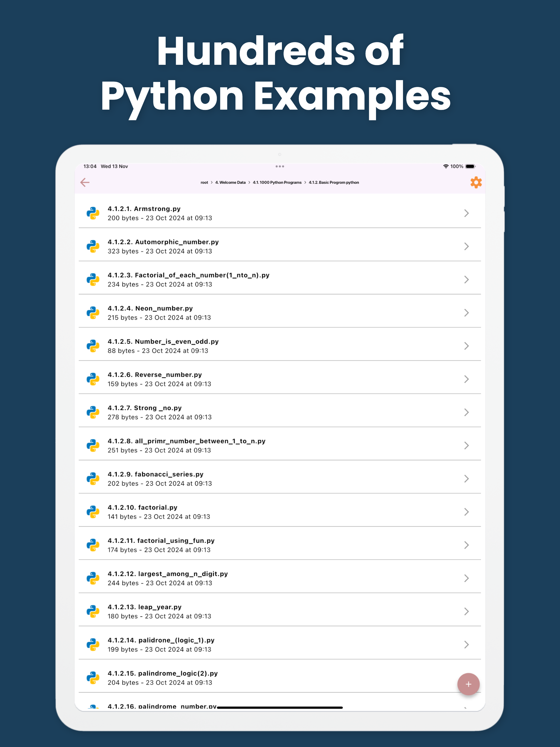This screenshot has height=747, width=560.
Task: Tap the three-dot multitasking indicator
Action: point(280,167)
